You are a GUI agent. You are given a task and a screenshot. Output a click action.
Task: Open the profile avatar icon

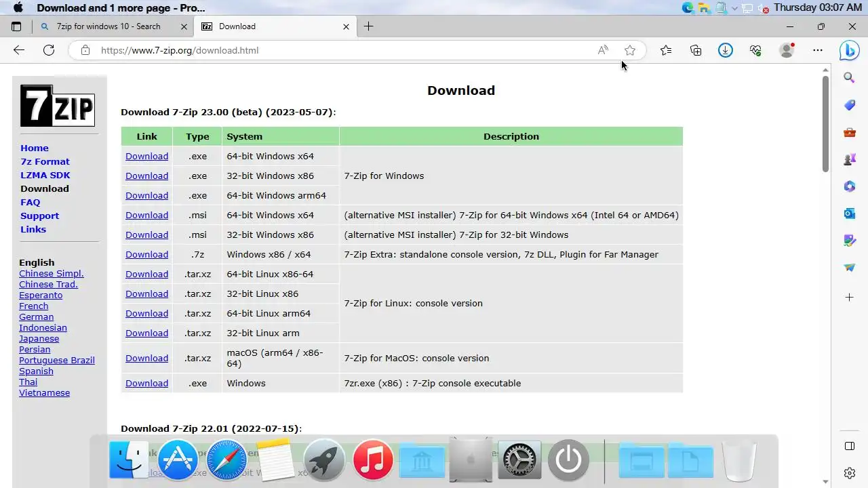coord(787,50)
